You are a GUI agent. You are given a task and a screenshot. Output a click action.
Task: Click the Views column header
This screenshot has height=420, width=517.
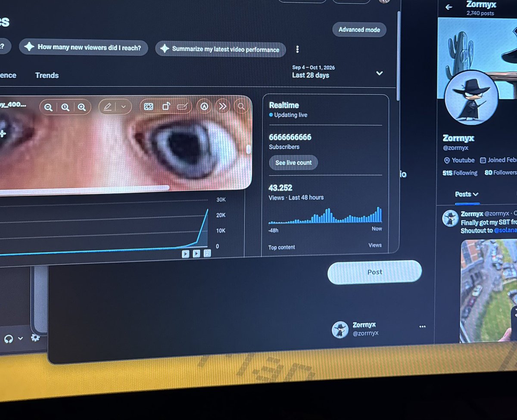pos(375,245)
